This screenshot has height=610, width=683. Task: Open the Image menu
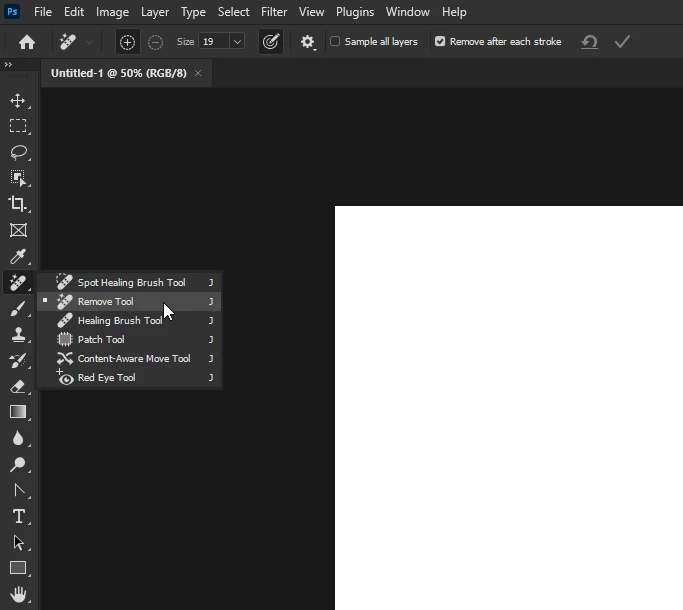pos(112,12)
